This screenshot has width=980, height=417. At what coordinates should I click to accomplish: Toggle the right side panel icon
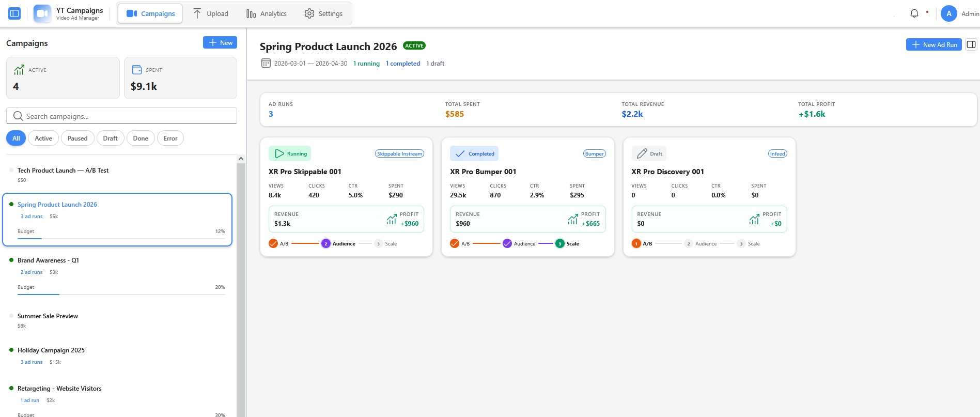pos(971,44)
